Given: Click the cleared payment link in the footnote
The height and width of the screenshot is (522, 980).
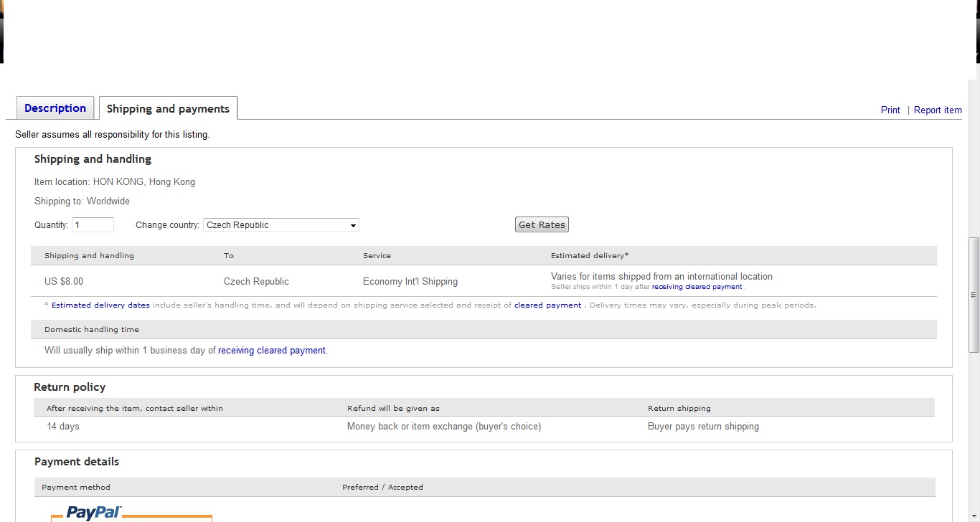Looking at the screenshot, I should 547,305.
